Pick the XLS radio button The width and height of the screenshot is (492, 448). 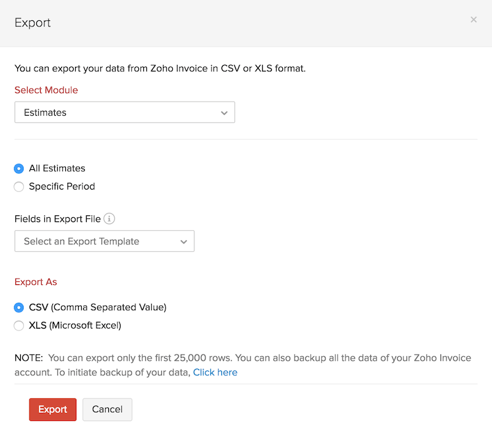[19, 326]
